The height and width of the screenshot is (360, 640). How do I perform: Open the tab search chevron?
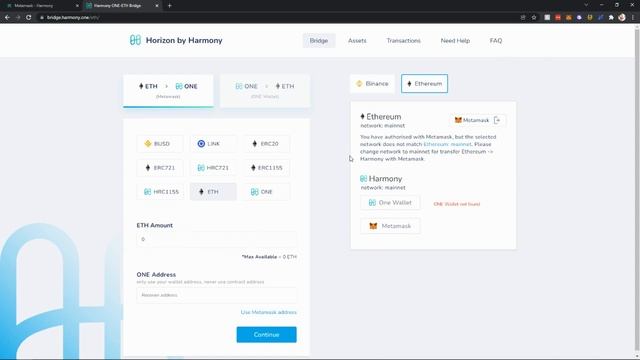(x=586, y=5)
